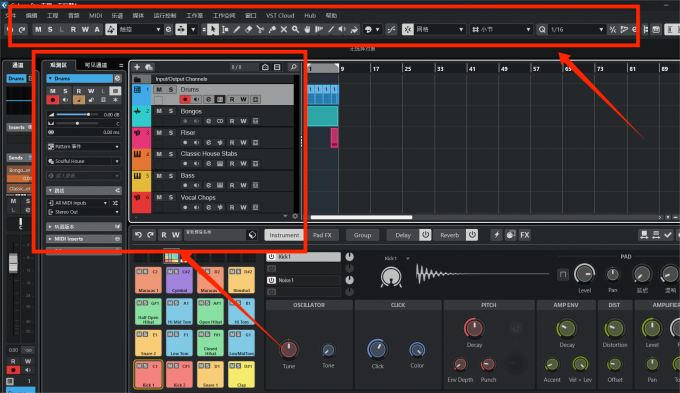
Task: Click the Drums track instrument icon
Action: (x=137, y=90)
